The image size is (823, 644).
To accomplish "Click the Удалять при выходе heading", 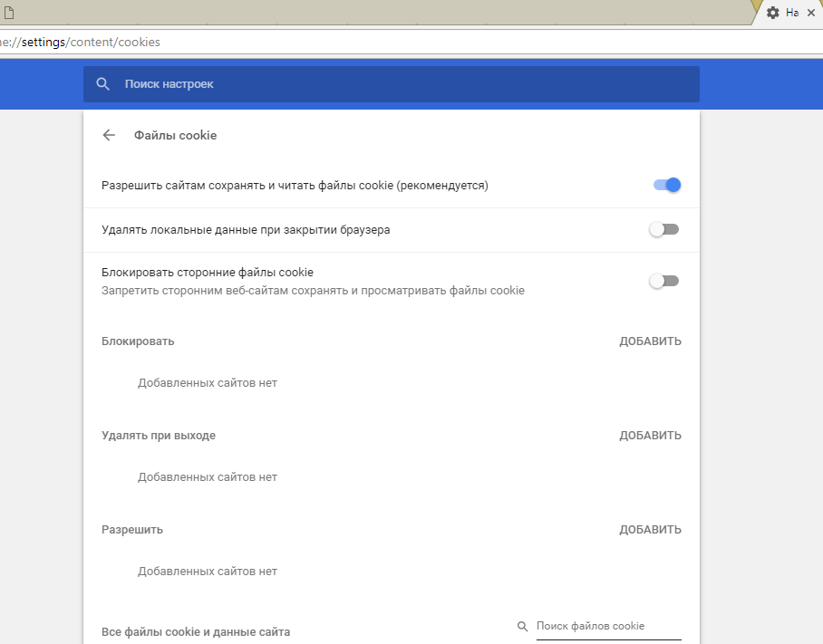I will click(x=159, y=436).
